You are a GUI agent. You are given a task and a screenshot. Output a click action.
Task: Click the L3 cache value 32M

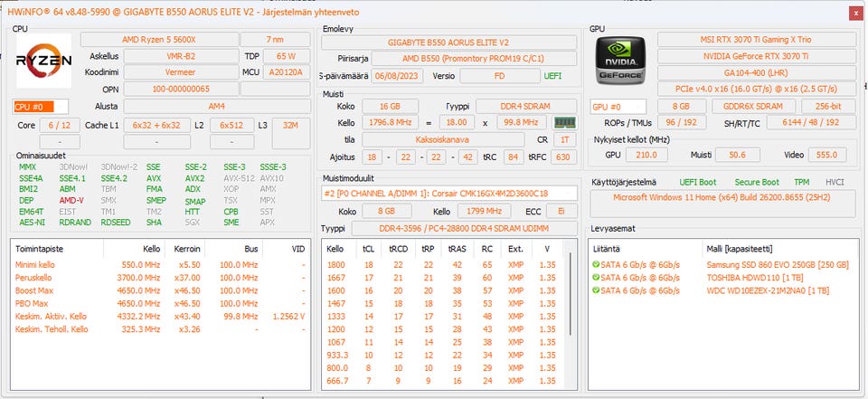[291, 125]
